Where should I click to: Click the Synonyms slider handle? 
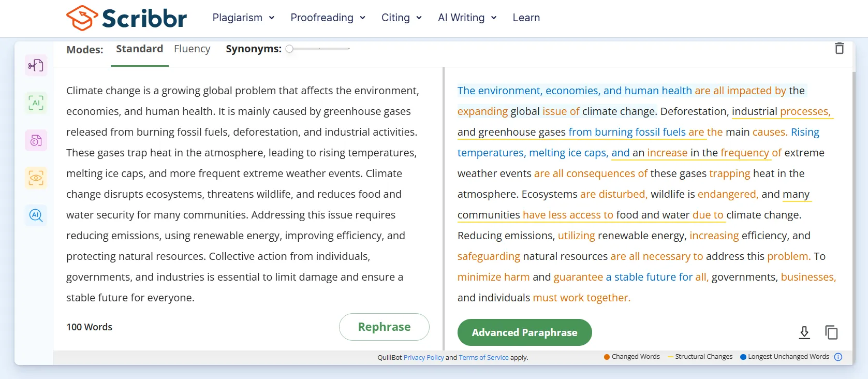pos(290,49)
